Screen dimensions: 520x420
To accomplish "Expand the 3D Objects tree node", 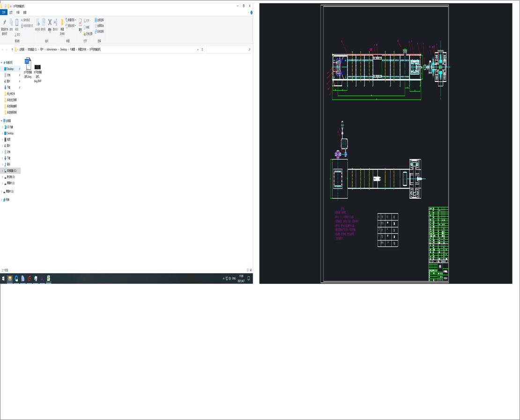I will tap(3, 127).
